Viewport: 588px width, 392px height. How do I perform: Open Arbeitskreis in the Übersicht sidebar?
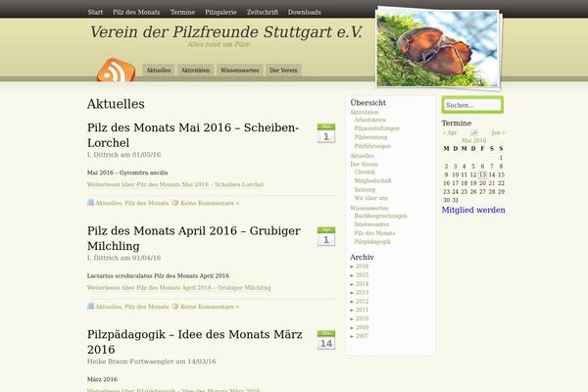click(x=369, y=120)
